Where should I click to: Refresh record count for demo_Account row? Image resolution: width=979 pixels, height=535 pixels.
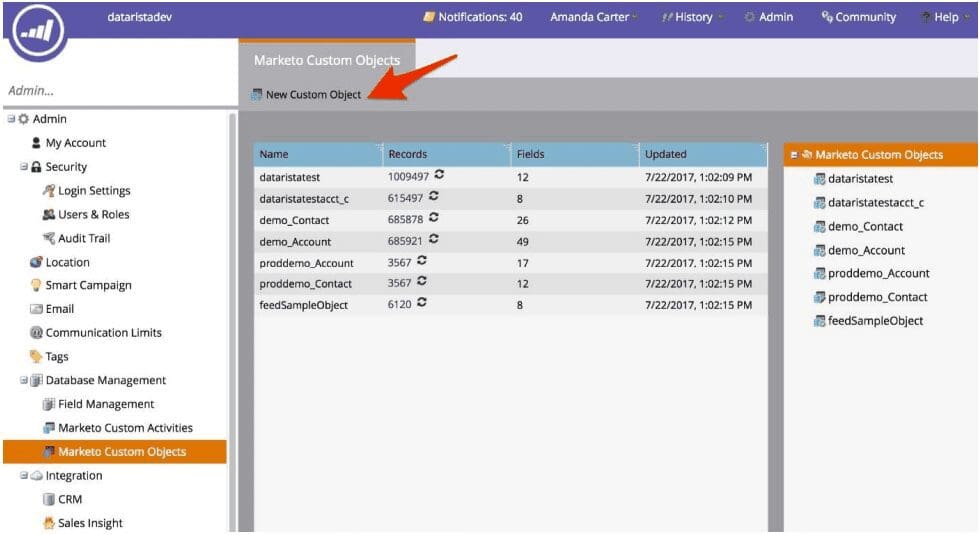[x=434, y=239]
